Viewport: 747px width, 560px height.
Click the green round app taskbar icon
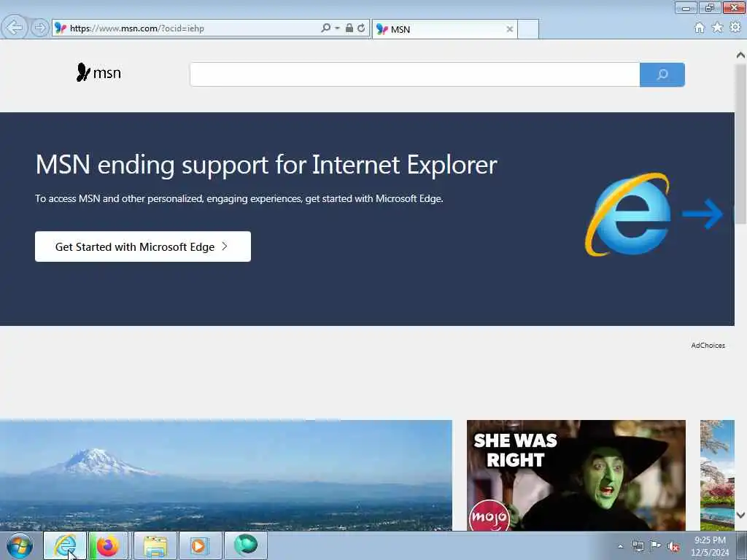click(245, 545)
